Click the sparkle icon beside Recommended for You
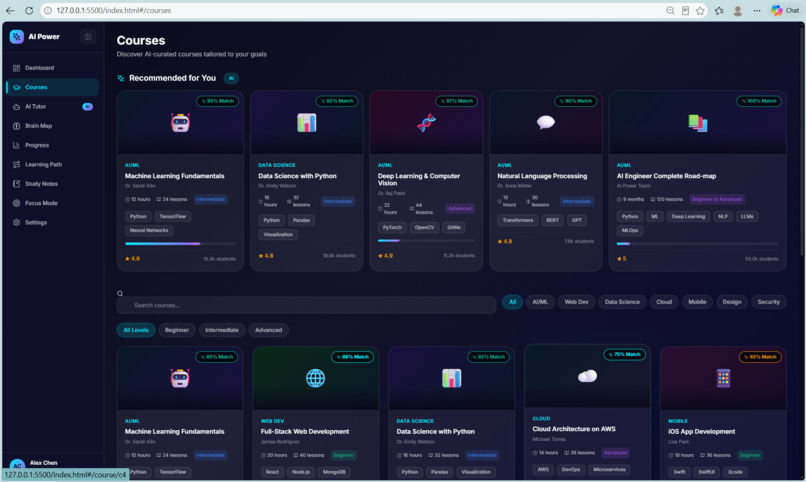Image resolution: width=806 pixels, height=482 pixels. pyautogui.click(x=121, y=78)
